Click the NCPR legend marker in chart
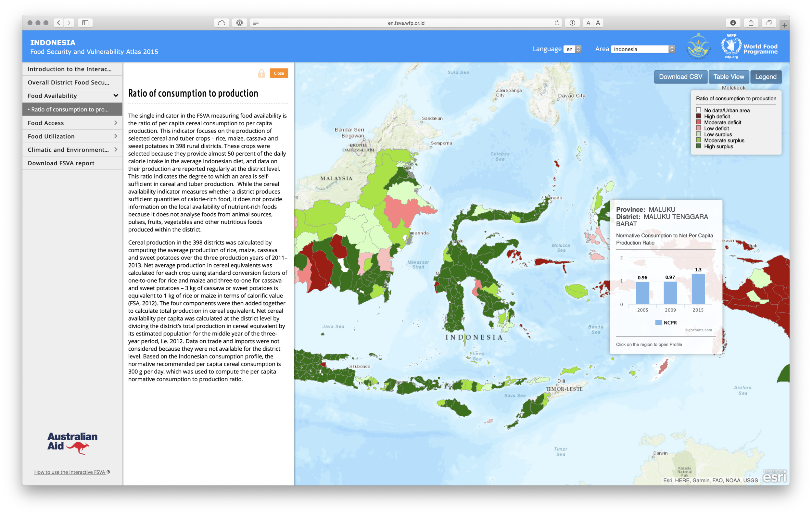The height and width of the screenshot is (515, 812). 658,322
